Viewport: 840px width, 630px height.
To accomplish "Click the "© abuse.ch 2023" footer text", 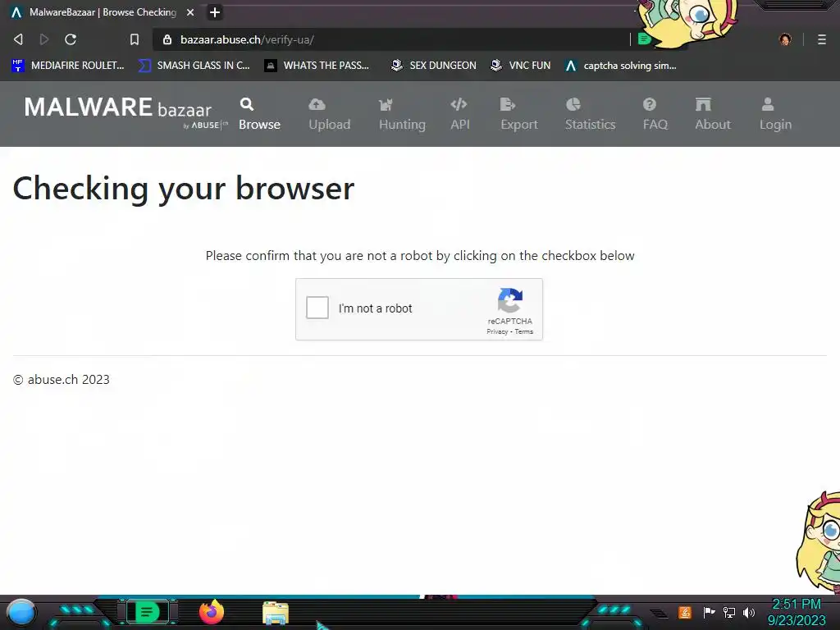I will pos(61,379).
